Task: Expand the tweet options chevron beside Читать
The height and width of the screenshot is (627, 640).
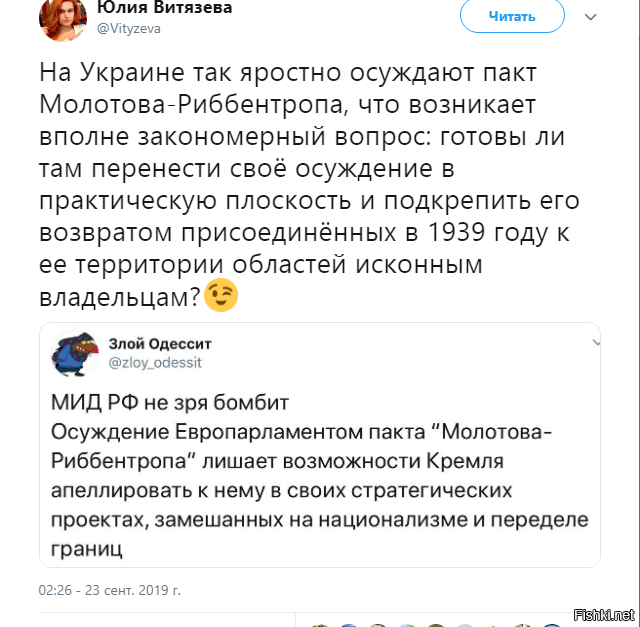Action: click(x=591, y=17)
